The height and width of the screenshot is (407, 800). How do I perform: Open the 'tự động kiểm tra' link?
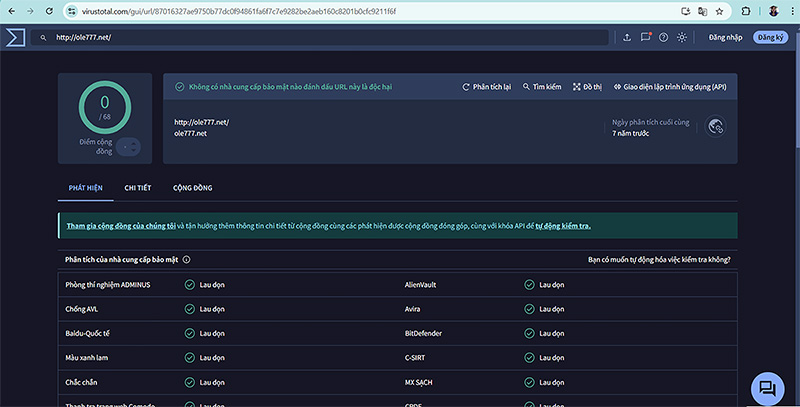click(563, 225)
